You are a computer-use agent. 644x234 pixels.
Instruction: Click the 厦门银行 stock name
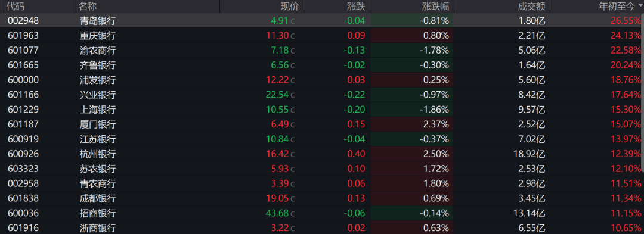[98, 124]
